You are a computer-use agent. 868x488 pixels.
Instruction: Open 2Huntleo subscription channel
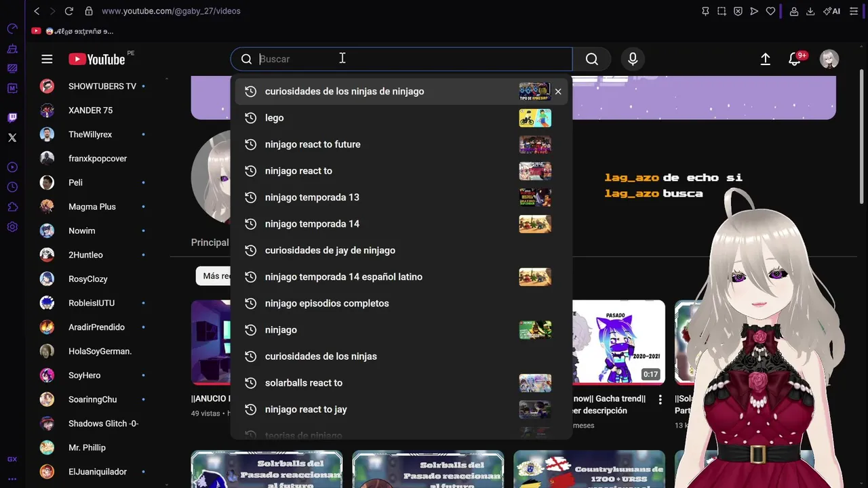tap(93, 255)
